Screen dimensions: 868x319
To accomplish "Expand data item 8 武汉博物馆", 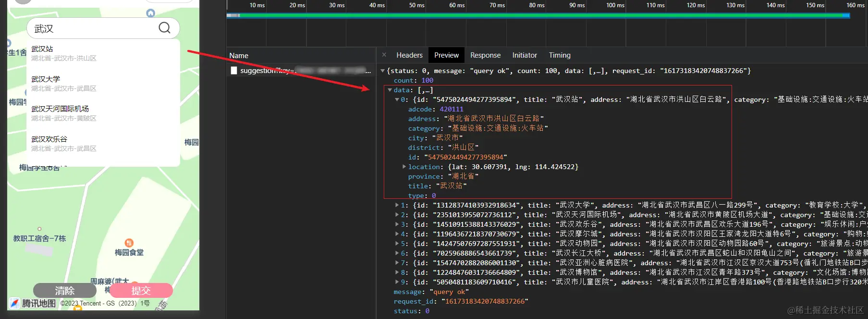I will pyautogui.click(x=397, y=272).
